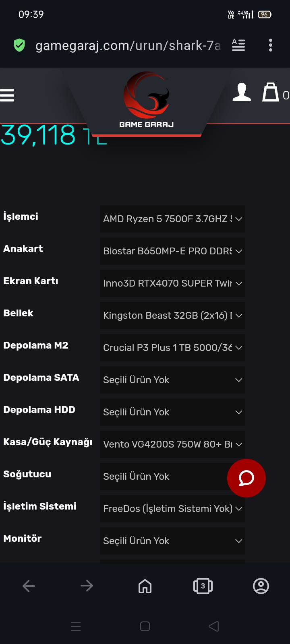Expand the Bellek memory dropdown

tap(172, 316)
